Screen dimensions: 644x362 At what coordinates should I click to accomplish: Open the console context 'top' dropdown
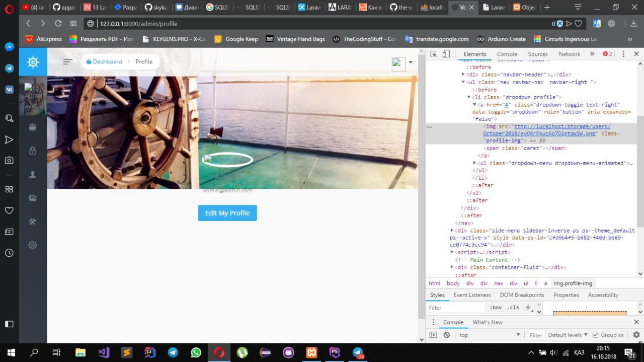489,335
